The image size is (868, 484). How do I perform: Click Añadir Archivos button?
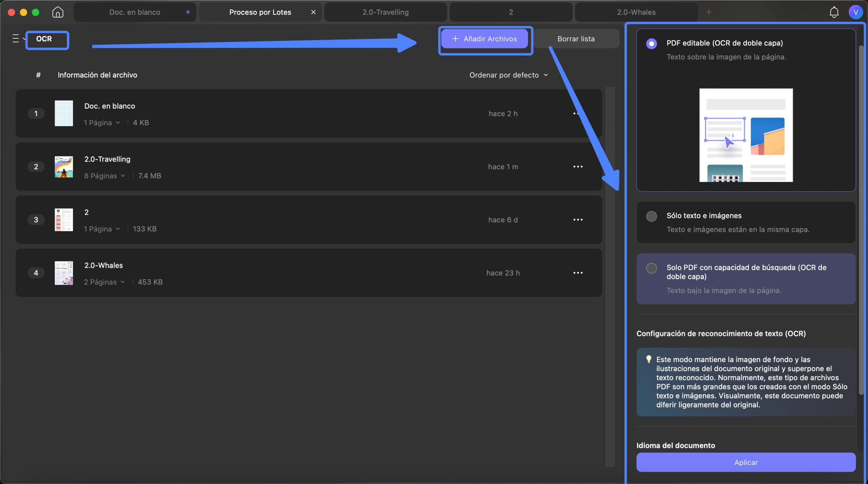click(x=485, y=39)
